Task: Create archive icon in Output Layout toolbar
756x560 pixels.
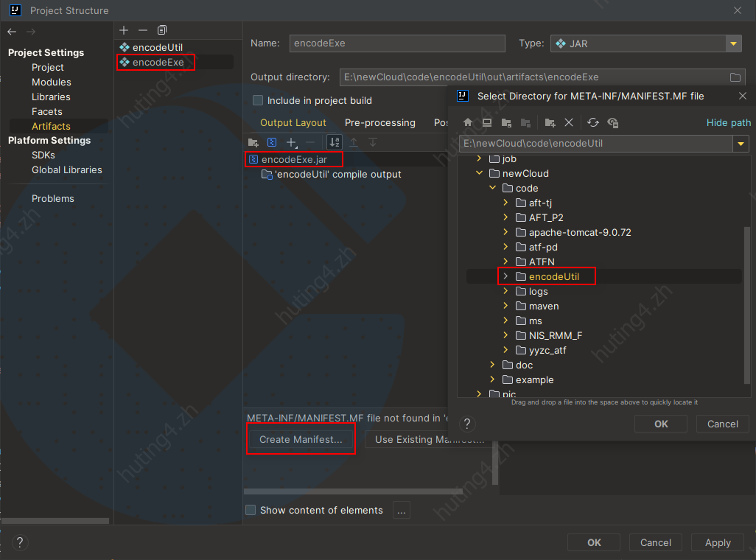Action: (272, 142)
